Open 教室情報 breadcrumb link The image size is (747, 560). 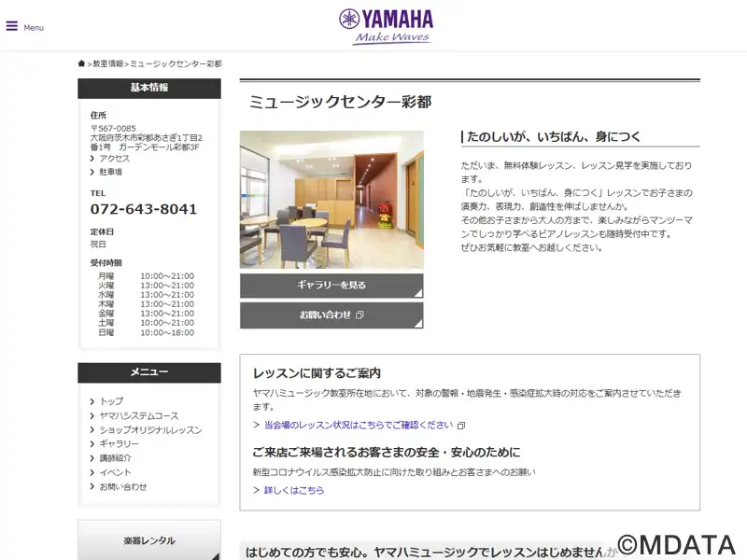click(108, 63)
